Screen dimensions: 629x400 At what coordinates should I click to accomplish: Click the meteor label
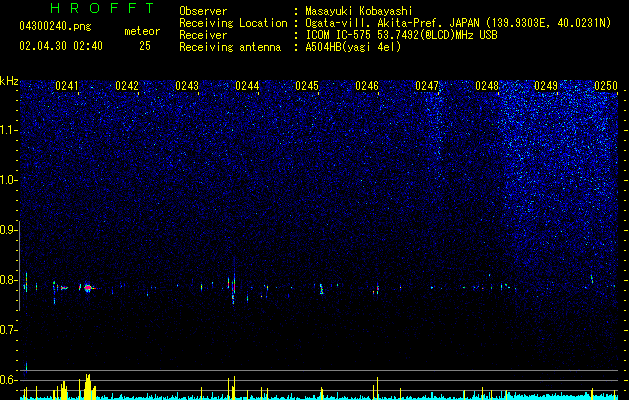pos(142,31)
